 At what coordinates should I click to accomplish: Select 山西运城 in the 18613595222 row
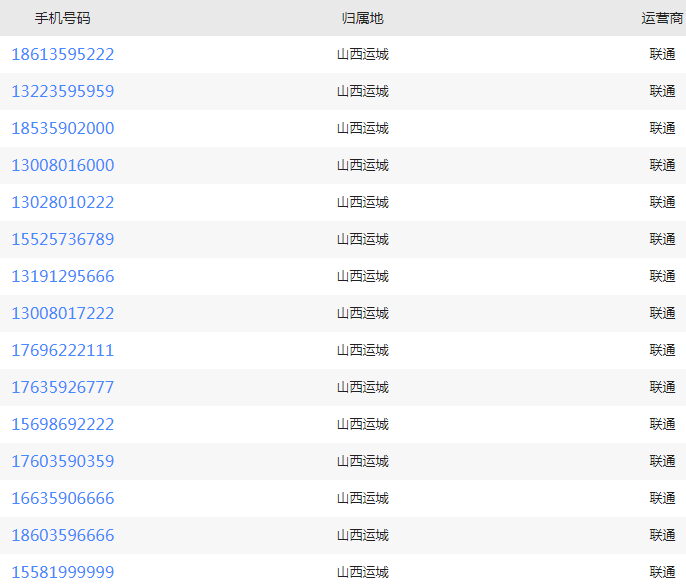[363, 54]
